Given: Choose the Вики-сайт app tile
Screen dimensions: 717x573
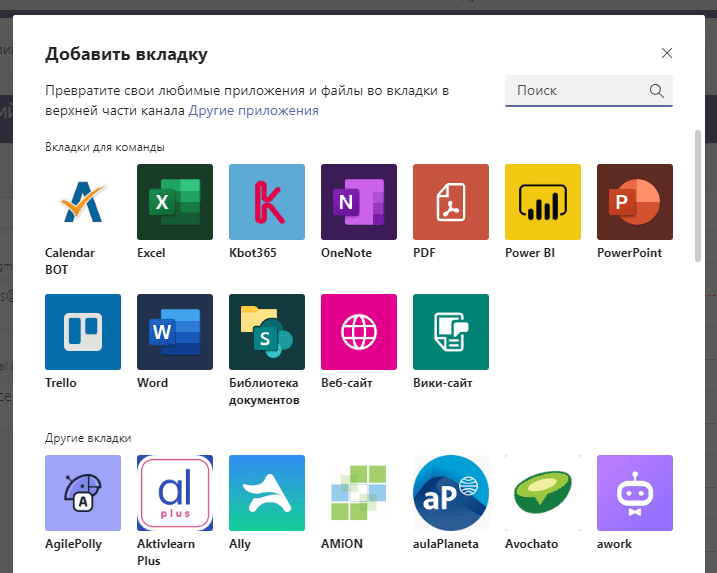Looking at the screenshot, I should pos(451,332).
